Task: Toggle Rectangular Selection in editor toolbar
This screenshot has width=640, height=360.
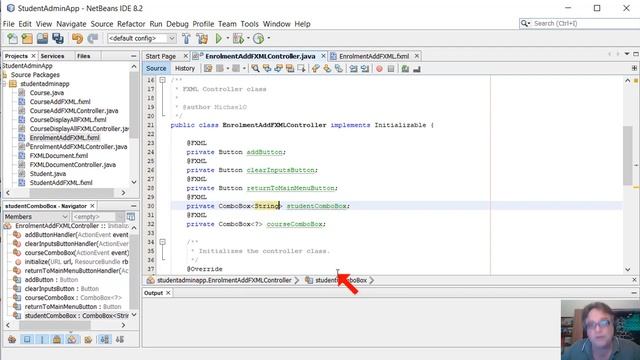Action: pyautogui.click(x=301, y=69)
